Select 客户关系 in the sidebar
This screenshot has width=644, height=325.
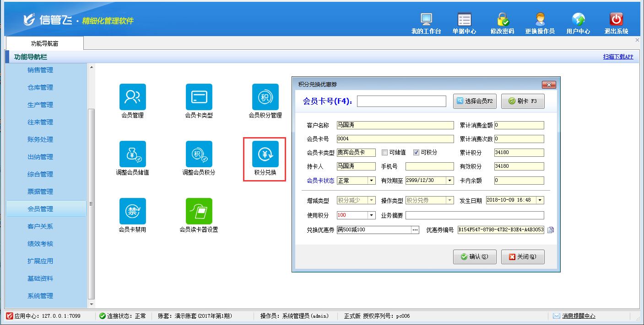(x=40, y=226)
